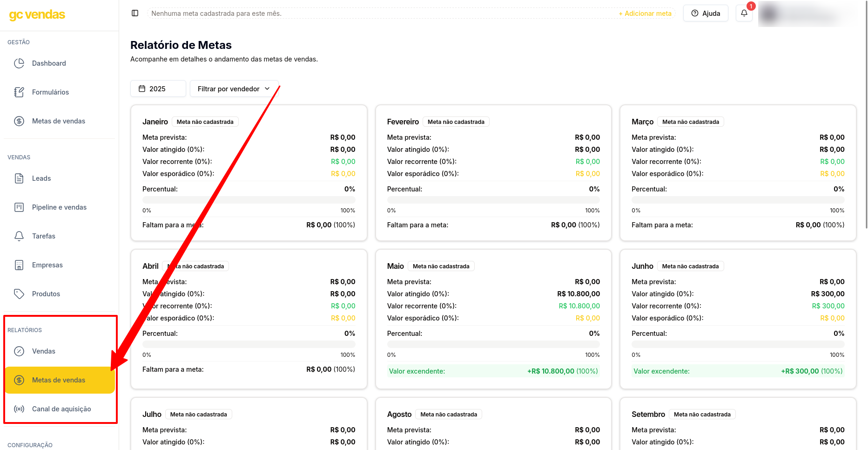Select Pipeline e vendas in the sidebar
The width and height of the screenshot is (868, 450).
(x=59, y=207)
